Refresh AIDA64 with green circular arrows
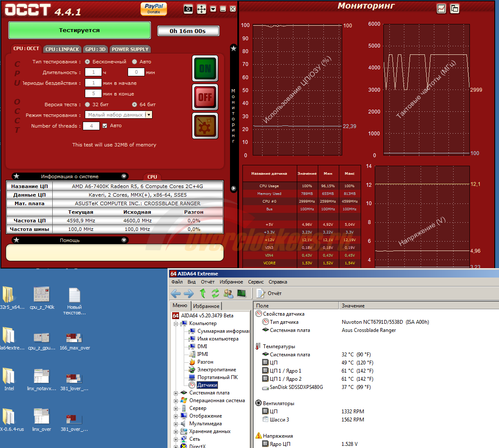This screenshot has width=499, height=448. pyautogui.click(x=215, y=293)
